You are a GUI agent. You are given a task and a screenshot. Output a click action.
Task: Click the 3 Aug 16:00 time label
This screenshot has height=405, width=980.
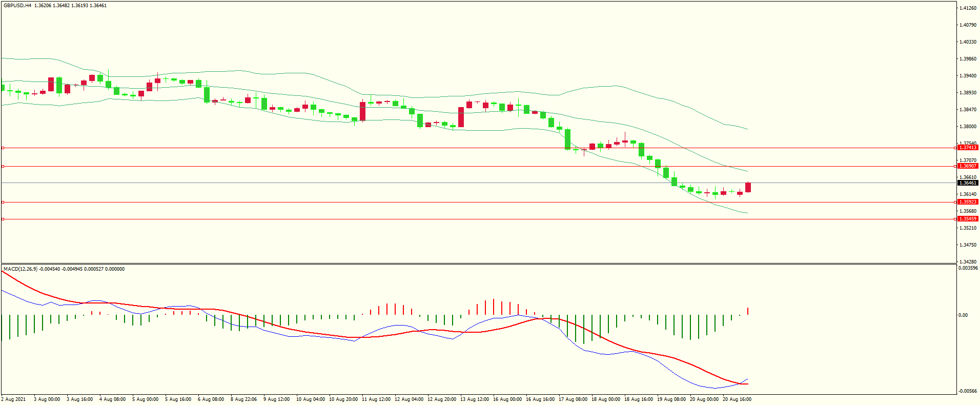click(x=80, y=399)
